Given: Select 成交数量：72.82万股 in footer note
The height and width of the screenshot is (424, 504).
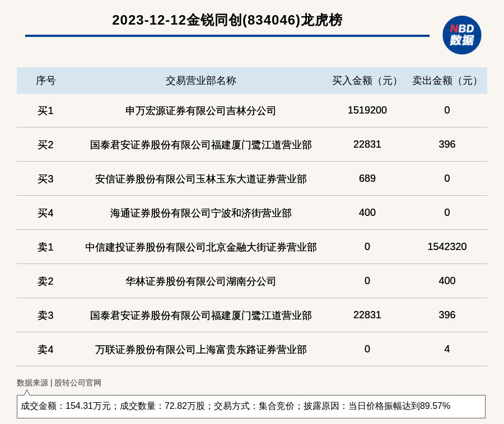Looking at the screenshot, I should click(162, 406).
